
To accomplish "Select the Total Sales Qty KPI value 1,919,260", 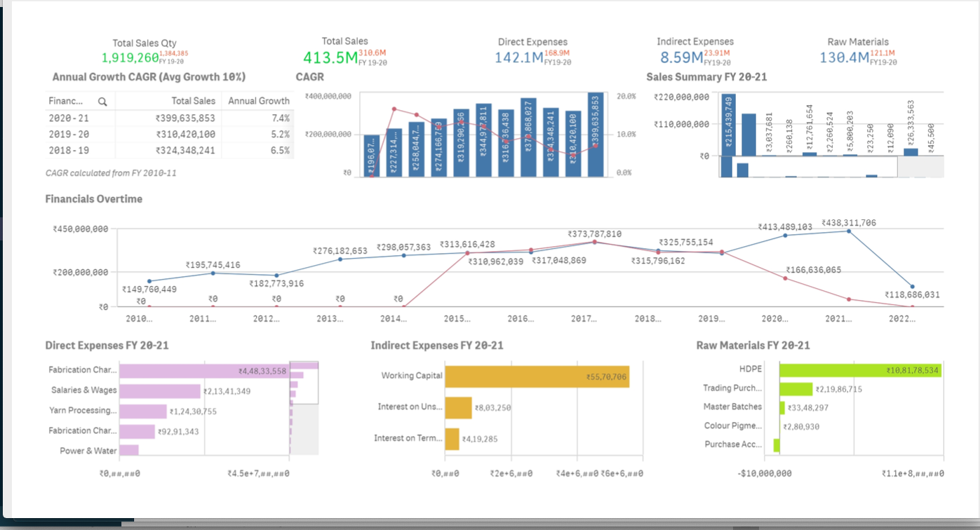I will [130, 57].
